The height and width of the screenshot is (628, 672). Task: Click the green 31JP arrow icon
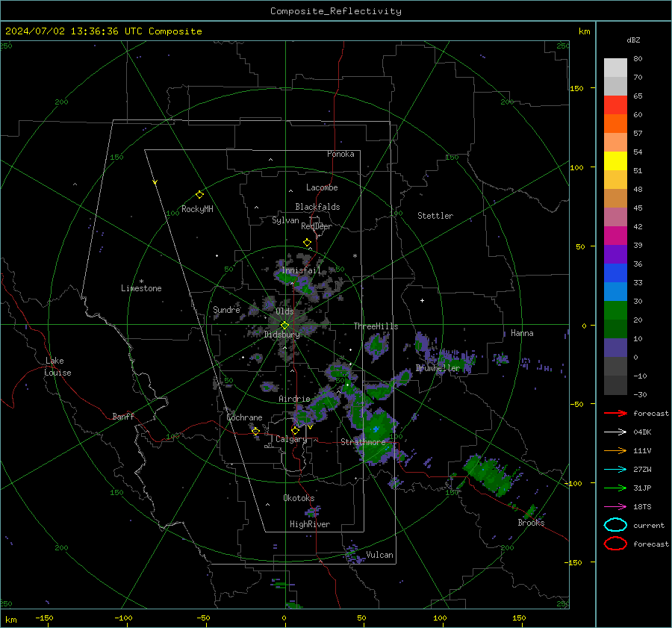[x=615, y=488]
